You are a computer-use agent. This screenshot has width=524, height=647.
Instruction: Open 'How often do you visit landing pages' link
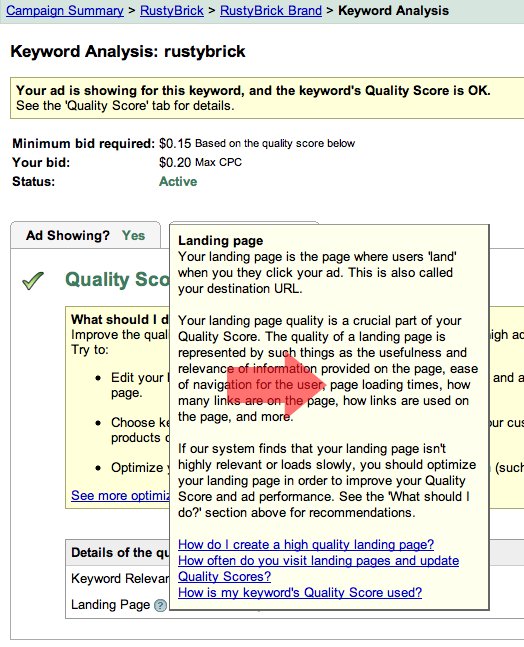[318, 568]
